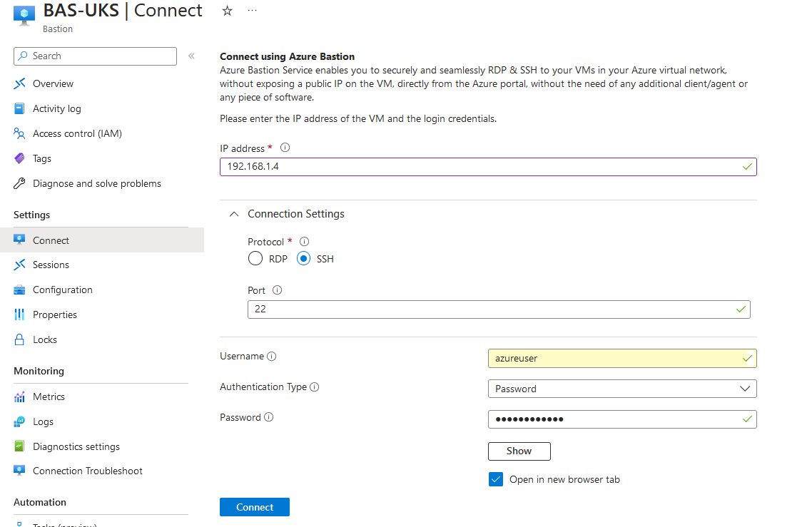This screenshot has height=527, width=812.
Task: Click the info icon beside IP address
Action: point(285,148)
